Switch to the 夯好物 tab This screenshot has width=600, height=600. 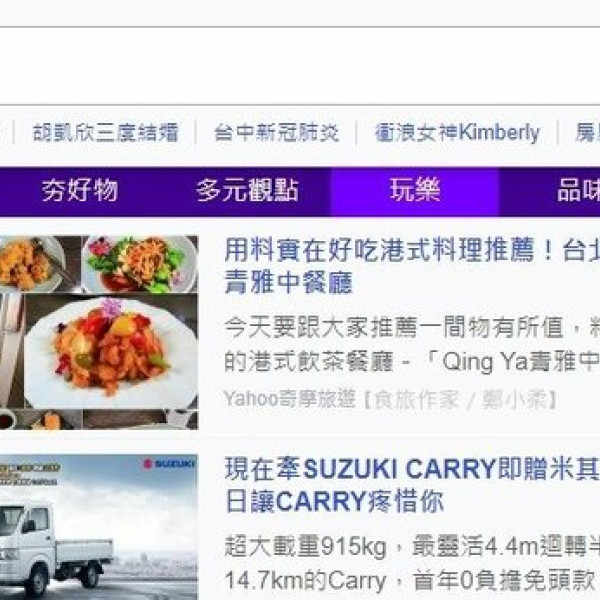[80, 190]
